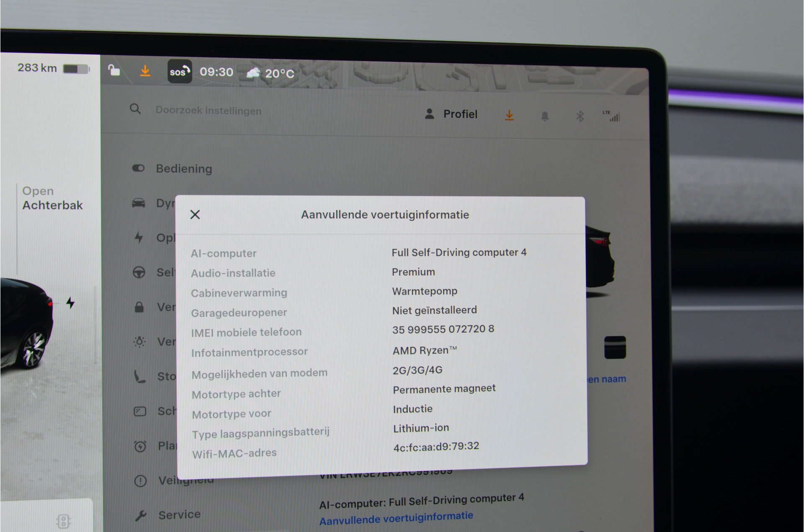The width and height of the screenshot is (804, 532).
Task: Tap the icon at bottom of the left panel
Action: click(x=63, y=521)
